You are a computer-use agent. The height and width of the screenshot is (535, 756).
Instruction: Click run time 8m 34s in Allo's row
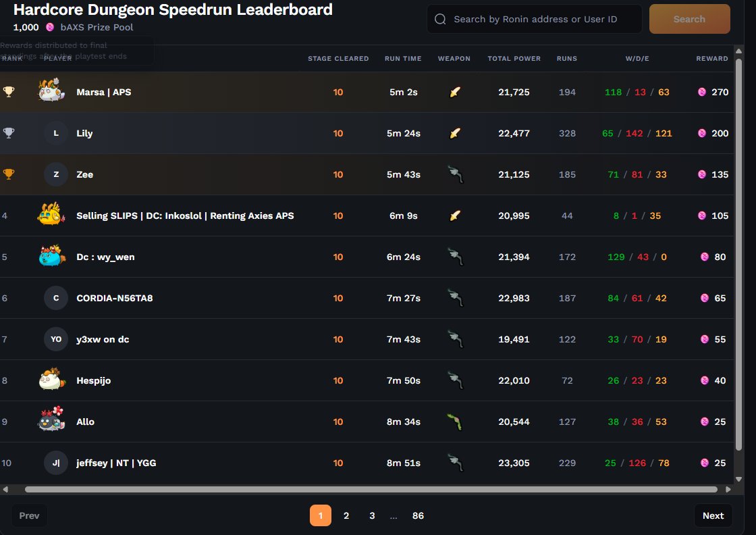404,422
